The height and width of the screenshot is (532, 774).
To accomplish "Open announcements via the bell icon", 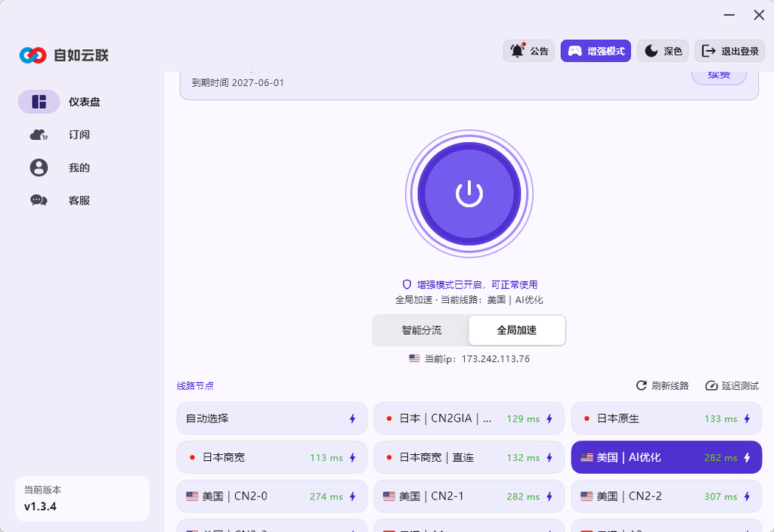I will coord(517,51).
